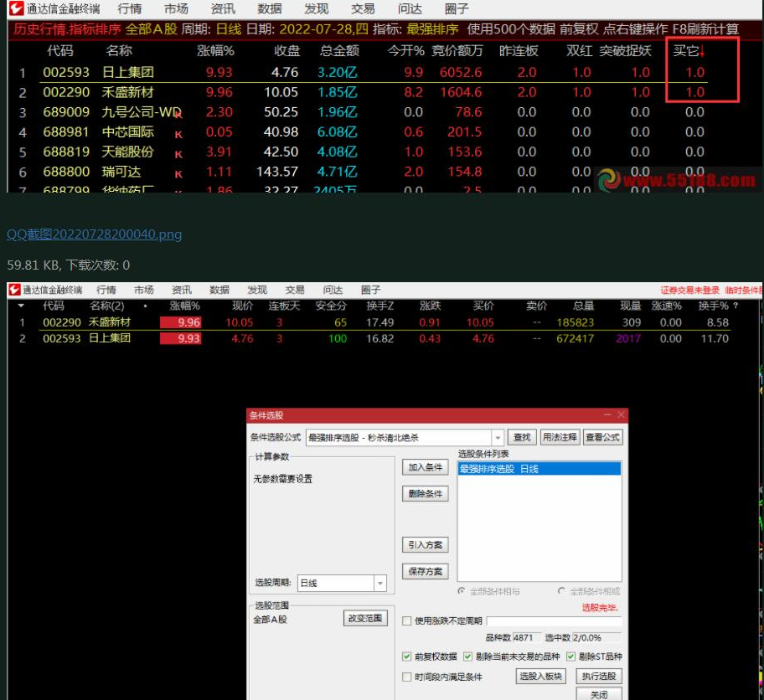Click the 昨连板 column header
The height and width of the screenshot is (700, 764).
pyautogui.click(x=519, y=51)
